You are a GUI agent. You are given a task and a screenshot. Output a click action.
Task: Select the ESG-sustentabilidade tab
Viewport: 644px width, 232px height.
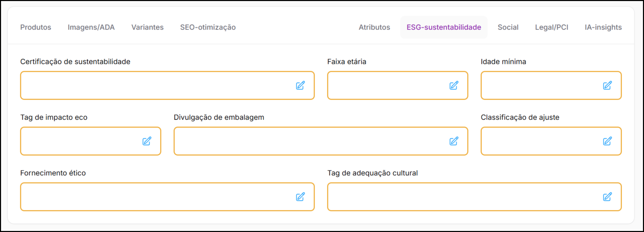(444, 27)
